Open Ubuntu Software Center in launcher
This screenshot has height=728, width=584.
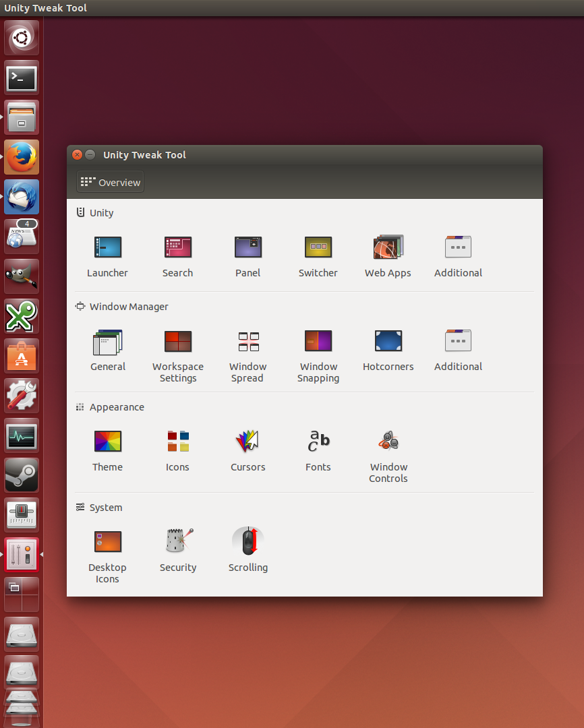(x=22, y=356)
